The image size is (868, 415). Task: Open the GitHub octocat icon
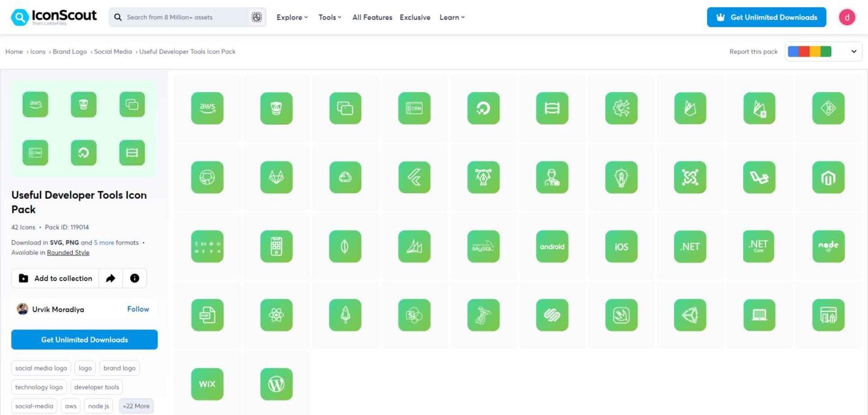[x=207, y=177]
